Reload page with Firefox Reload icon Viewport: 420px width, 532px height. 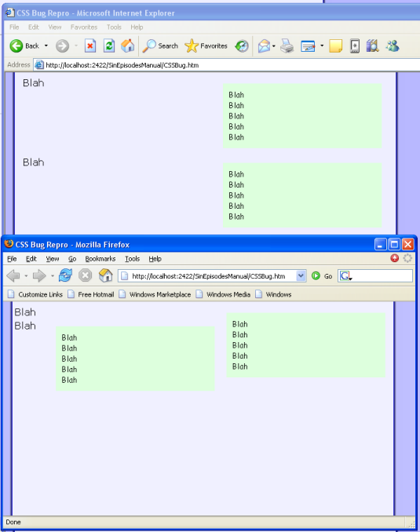65,275
